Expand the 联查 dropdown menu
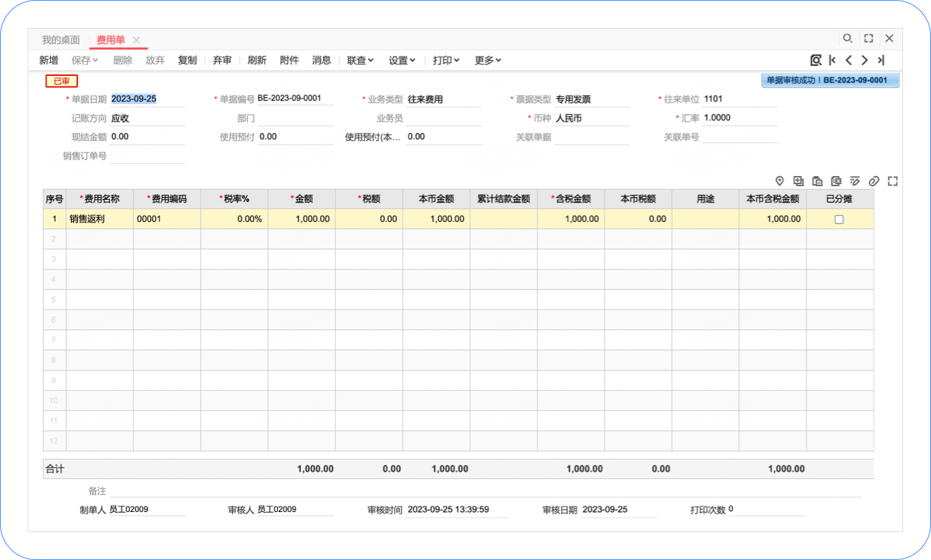 tap(360, 60)
